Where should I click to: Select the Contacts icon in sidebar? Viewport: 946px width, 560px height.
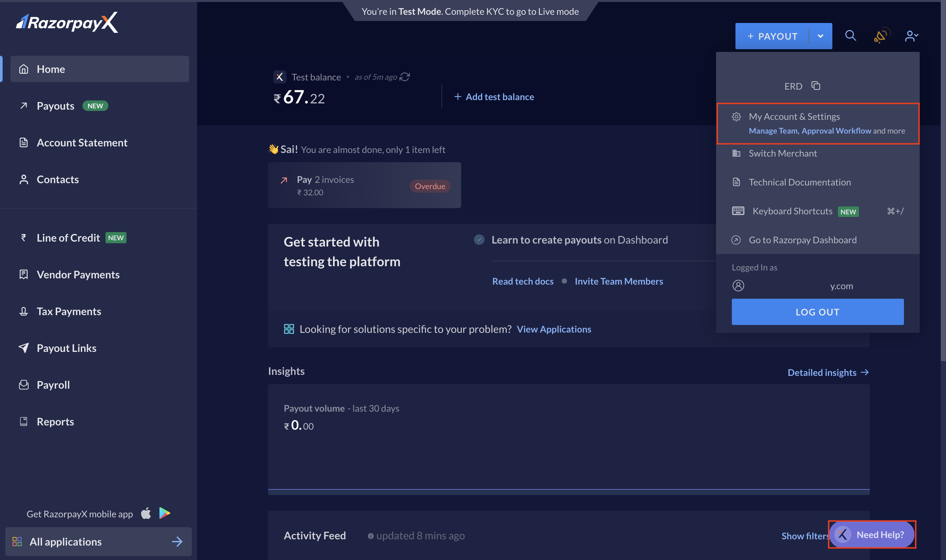click(23, 179)
